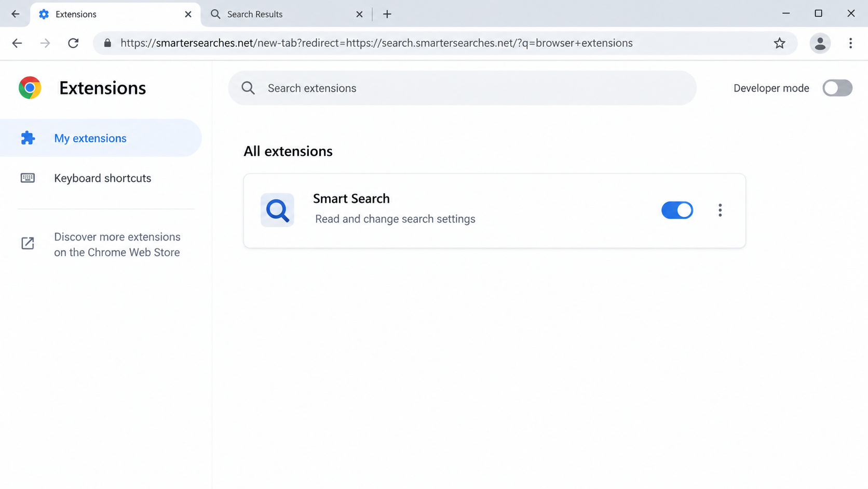Click the 'Extensions' page title

tap(102, 88)
